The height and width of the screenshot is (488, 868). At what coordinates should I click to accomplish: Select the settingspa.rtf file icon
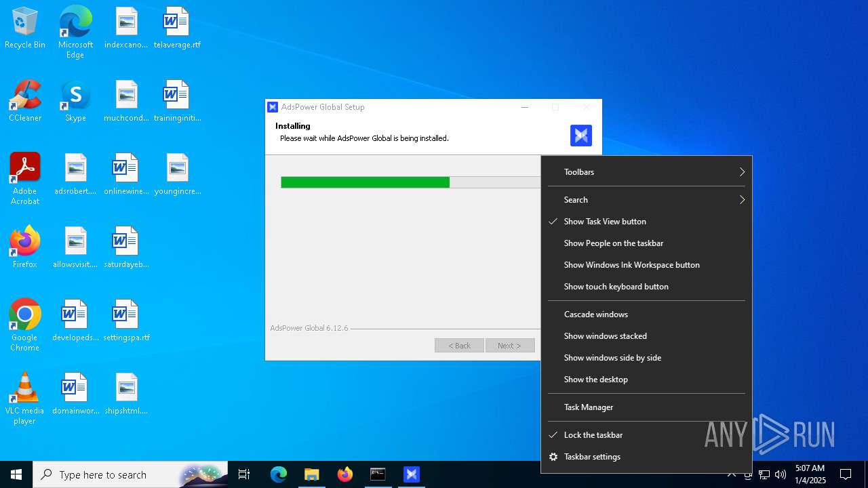pyautogui.click(x=126, y=321)
